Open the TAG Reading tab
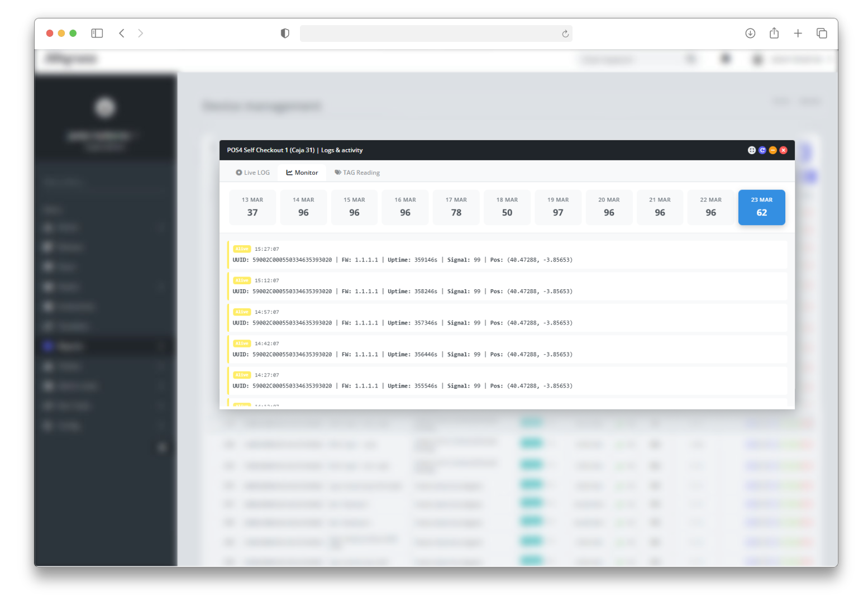Image resolution: width=868 pixels, height=606 pixels. coord(357,173)
